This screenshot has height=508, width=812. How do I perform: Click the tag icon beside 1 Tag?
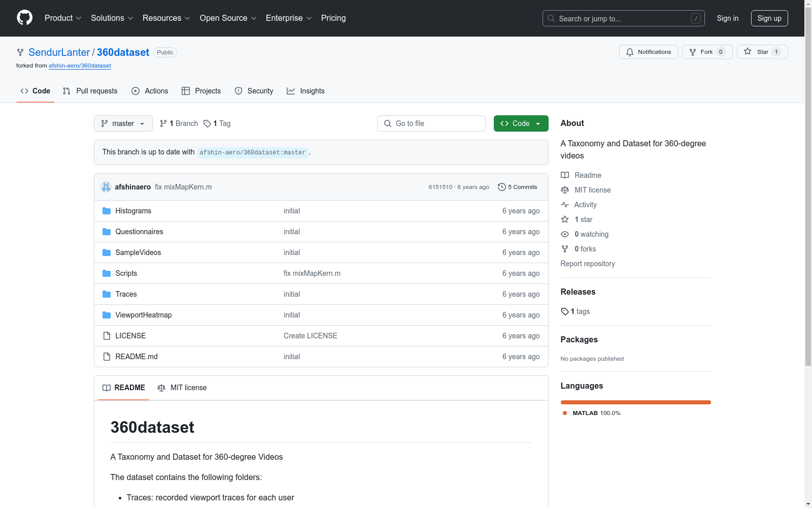[x=207, y=123]
